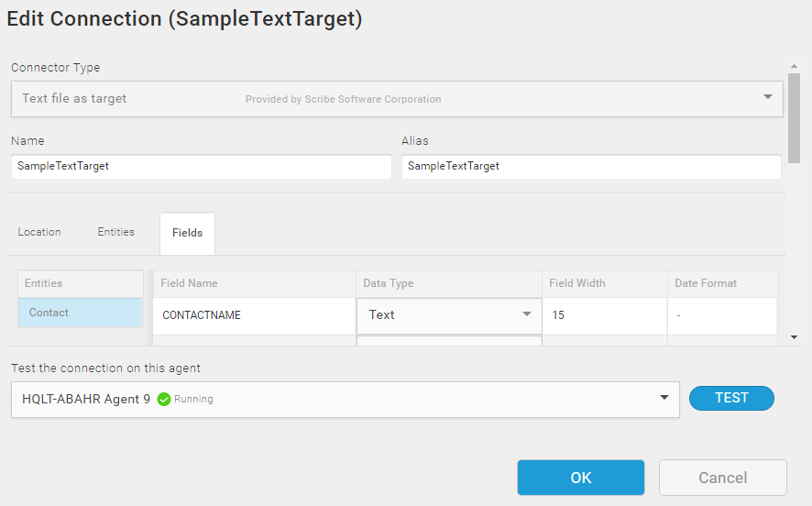Screen dimensions: 812x506
Task: Click the vertical scrollbar thumb
Action: point(794,118)
